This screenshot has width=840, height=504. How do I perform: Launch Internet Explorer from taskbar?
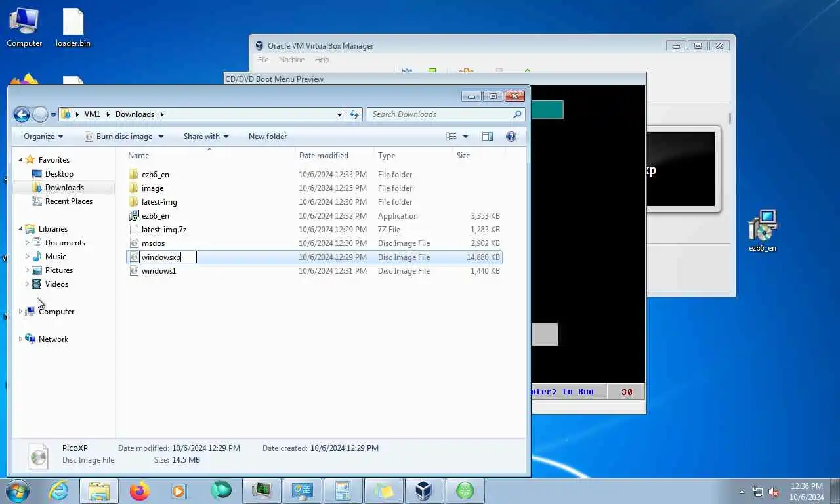pos(58,491)
